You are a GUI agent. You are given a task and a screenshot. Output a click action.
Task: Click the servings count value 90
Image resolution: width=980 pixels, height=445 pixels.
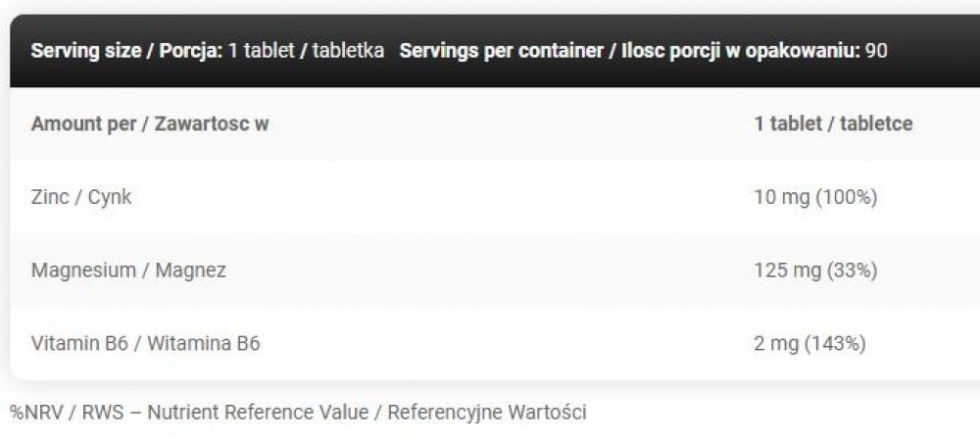pyautogui.click(x=877, y=50)
